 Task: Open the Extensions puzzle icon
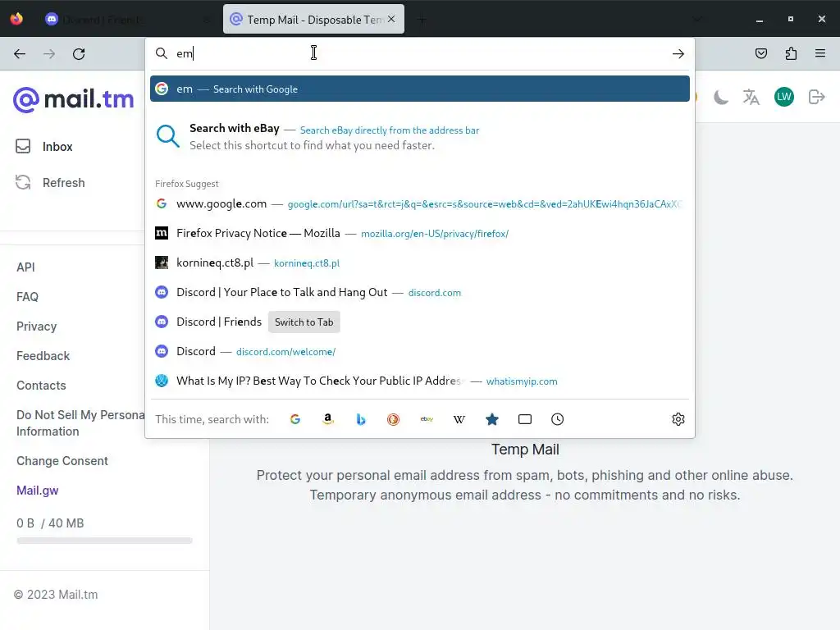pyautogui.click(x=791, y=53)
